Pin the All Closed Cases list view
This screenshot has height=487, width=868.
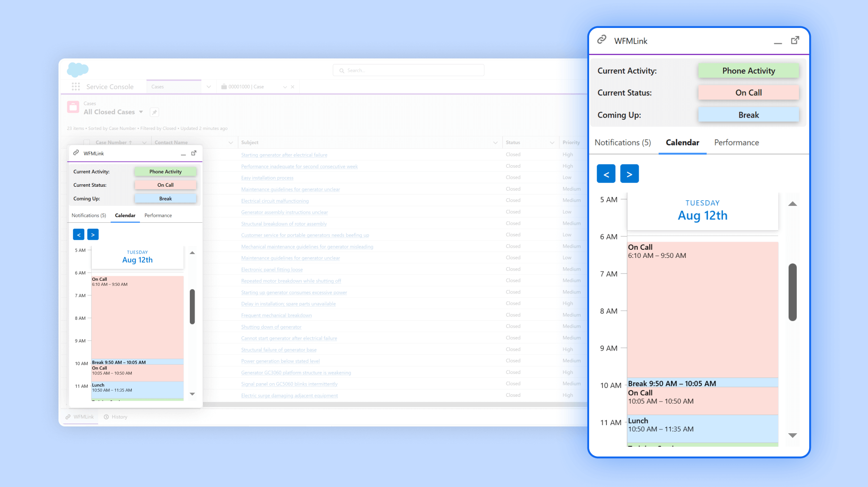tap(154, 112)
